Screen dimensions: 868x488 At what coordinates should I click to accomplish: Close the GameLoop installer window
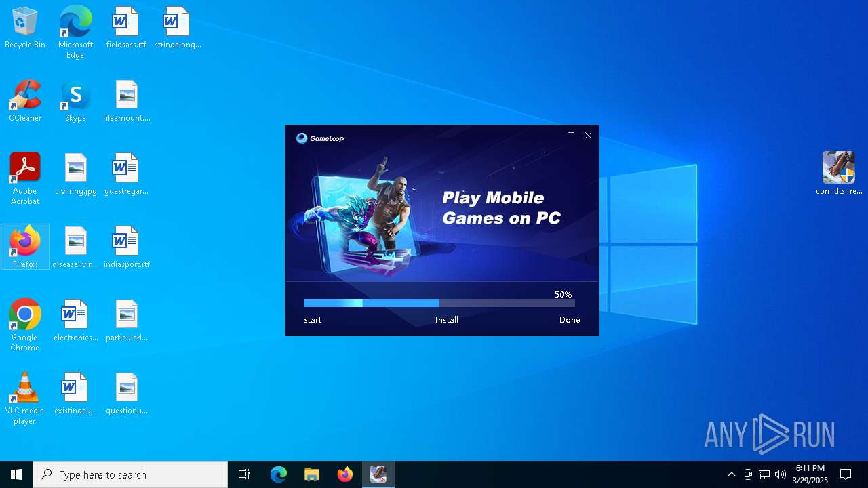[588, 135]
